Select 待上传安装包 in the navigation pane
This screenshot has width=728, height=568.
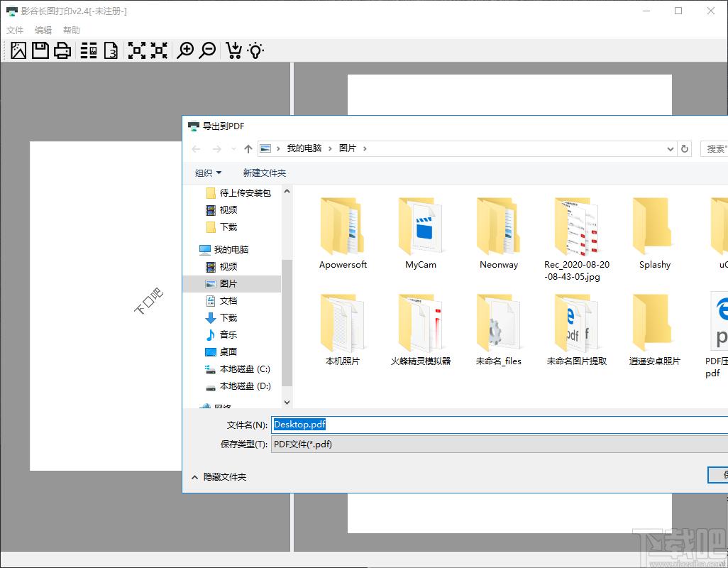pos(238,192)
